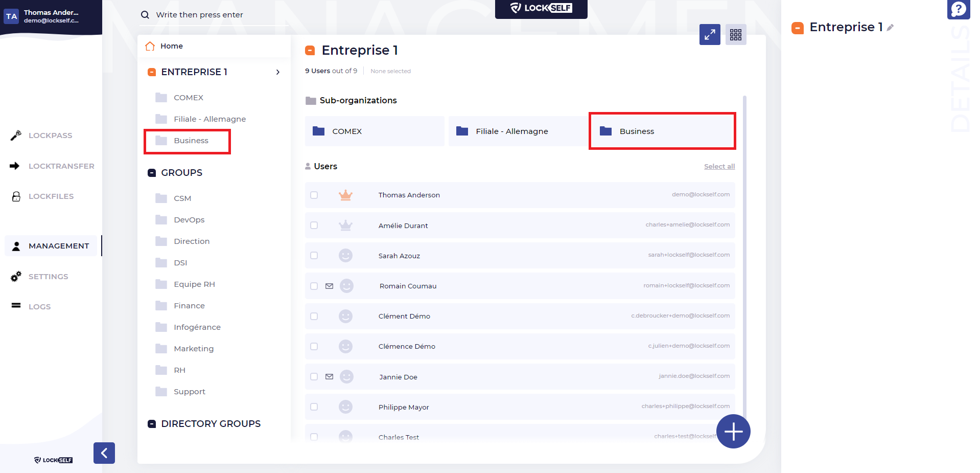
Task: Collapse the GROUPS tree section
Action: [x=152, y=173]
